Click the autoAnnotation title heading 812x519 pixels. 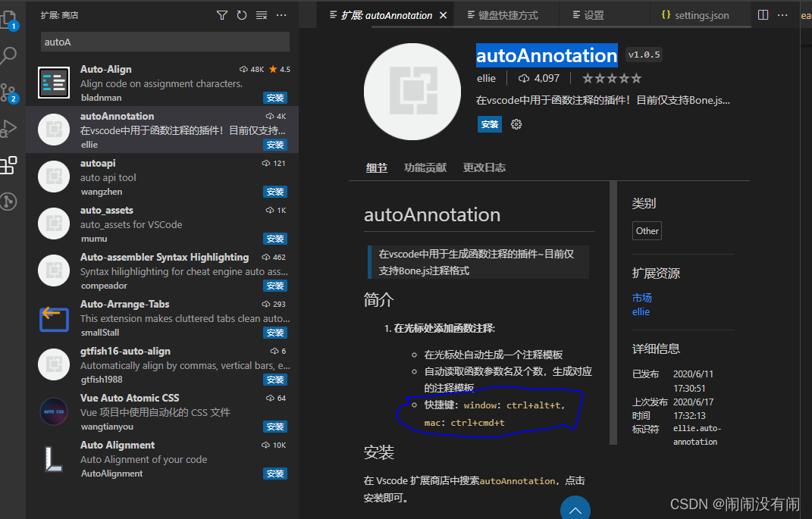547,55
